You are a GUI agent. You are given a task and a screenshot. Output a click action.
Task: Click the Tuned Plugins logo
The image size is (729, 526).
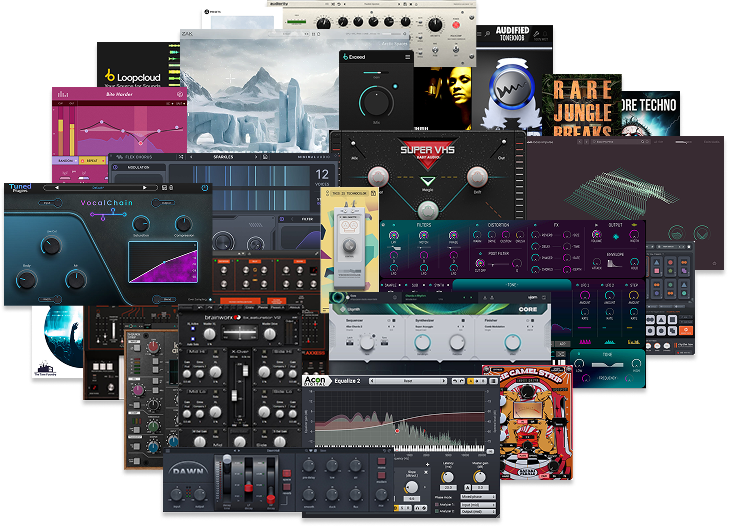click(20, 189)
